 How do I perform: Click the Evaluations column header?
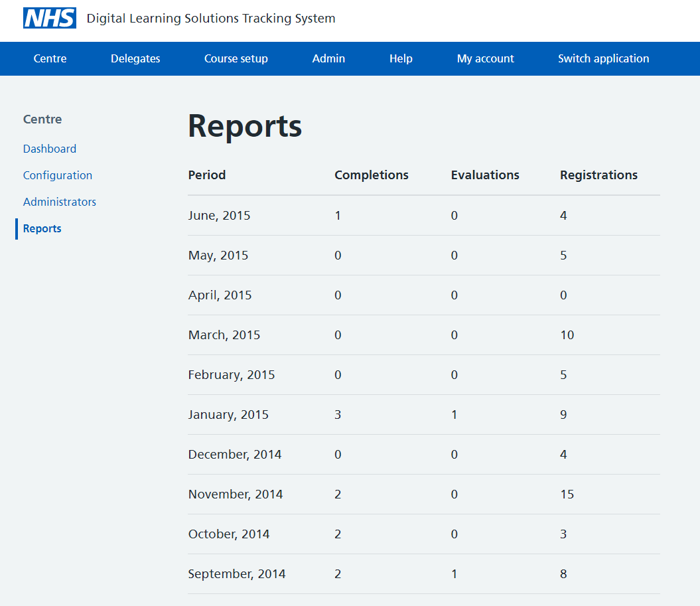pyautogui.click(x=485, y=175)
